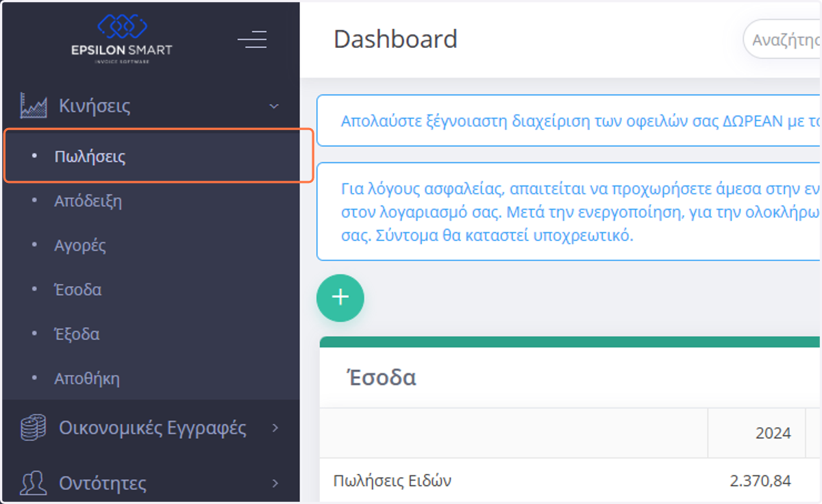Select the Οικονομικές Εγγραφές section label
The width and height of the screenshot is (822, 504).
coord(153,428)
